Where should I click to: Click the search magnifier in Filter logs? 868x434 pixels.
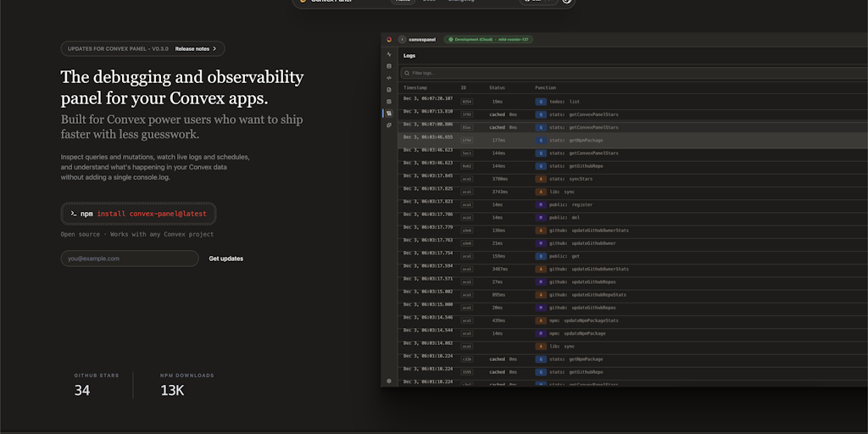[408, 73]
